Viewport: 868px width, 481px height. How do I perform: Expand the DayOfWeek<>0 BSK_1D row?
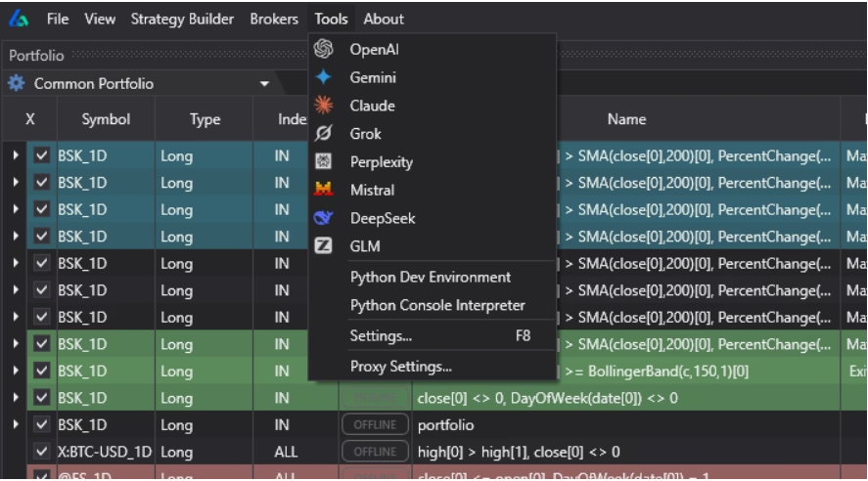click(x=16, y=398)
